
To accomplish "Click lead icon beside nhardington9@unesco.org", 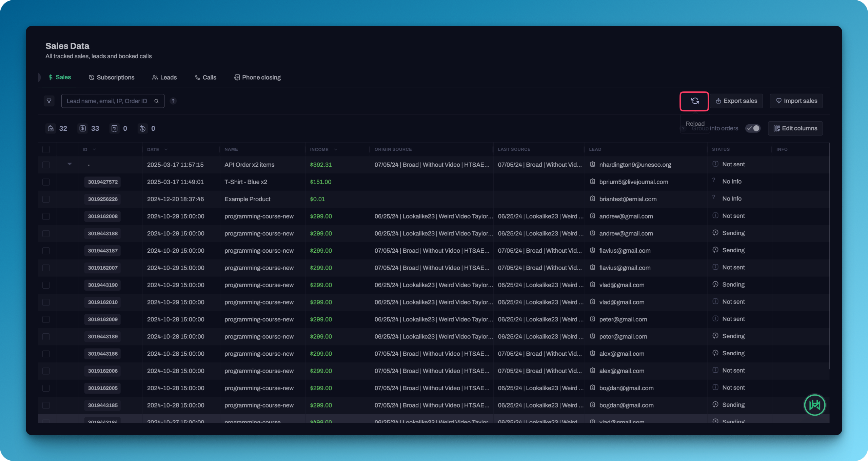I will [592, 164].
